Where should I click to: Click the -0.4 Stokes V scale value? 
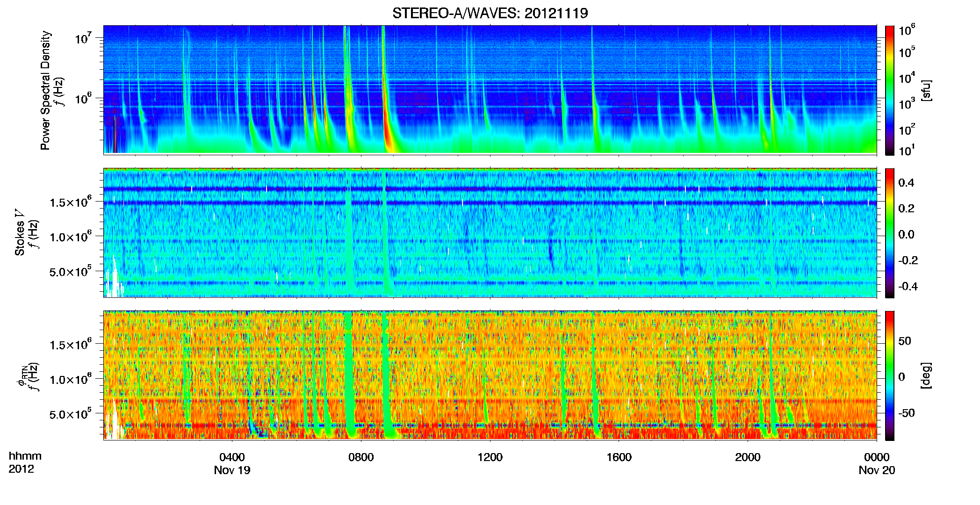(908, 286)
